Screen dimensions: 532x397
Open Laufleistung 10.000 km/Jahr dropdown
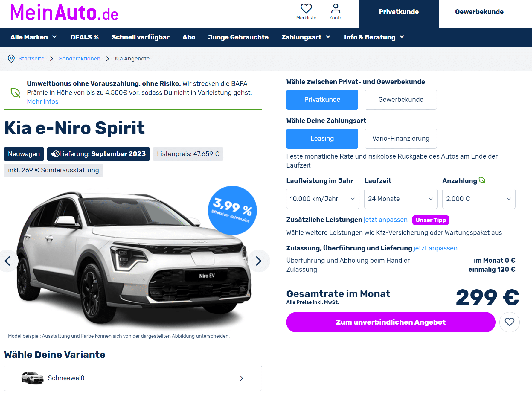(323, 199)
